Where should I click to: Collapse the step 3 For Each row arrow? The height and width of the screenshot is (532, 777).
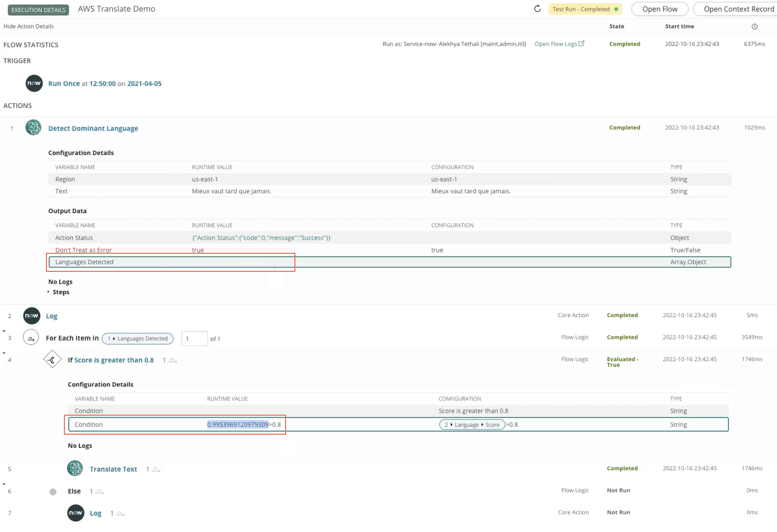[4, 331]
